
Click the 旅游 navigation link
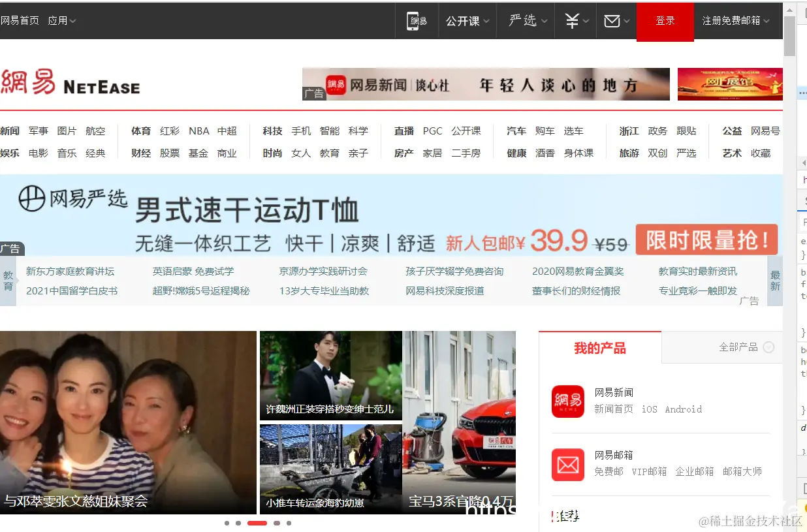click(629, 153)
